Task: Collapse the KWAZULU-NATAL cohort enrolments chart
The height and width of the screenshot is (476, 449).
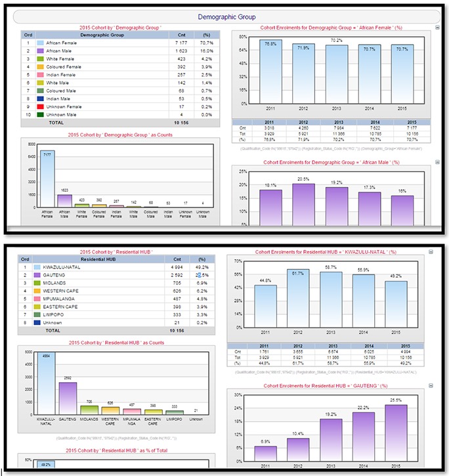Action: (x=437, y=251)
